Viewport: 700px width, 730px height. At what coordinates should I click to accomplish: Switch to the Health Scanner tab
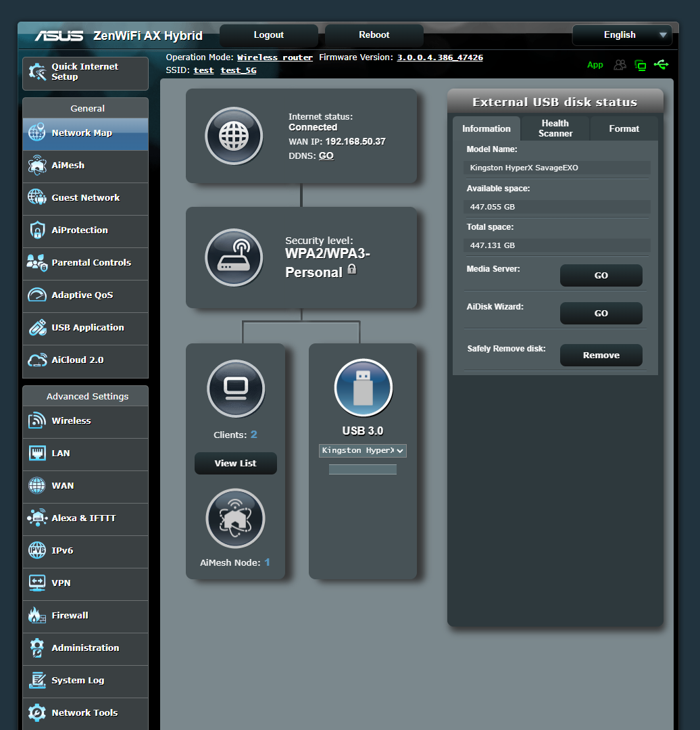pos(555,128)
